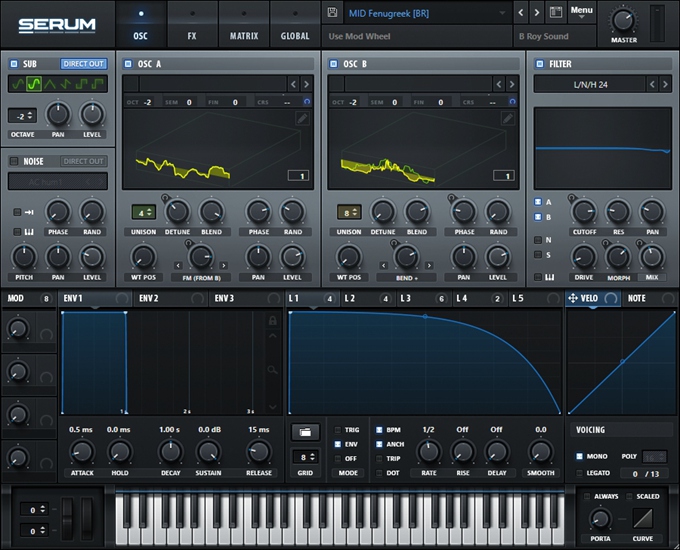680x550 pixels.
Task: Click the BEND + warp mode label
Action: tap(406, 278)
